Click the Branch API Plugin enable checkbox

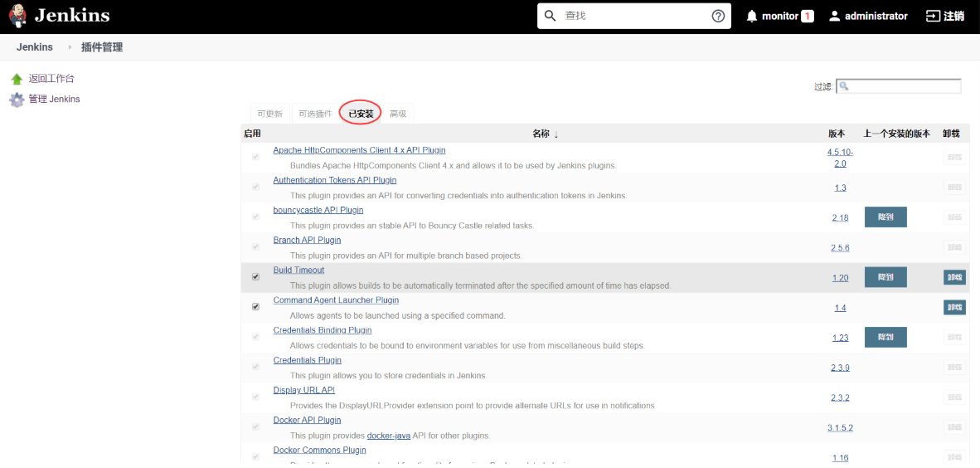[255, 247]
